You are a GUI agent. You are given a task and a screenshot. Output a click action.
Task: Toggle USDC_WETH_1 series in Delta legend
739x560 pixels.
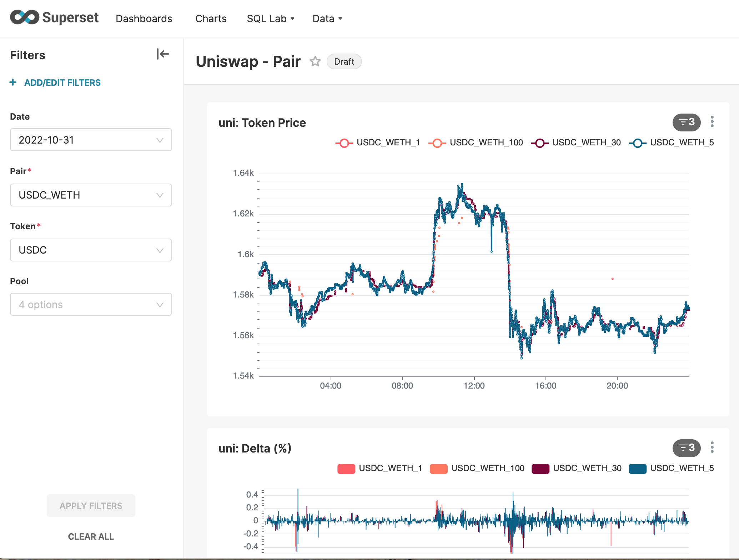click(x=380, y=468)
